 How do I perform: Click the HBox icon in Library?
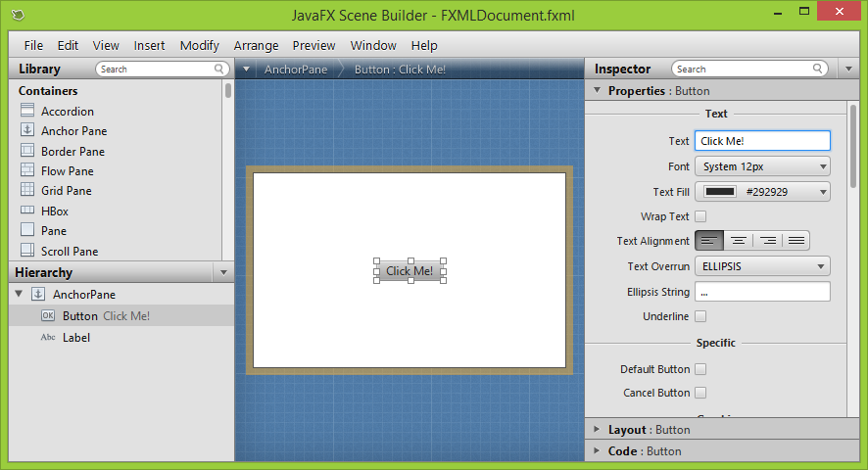[x=27, y=210]
